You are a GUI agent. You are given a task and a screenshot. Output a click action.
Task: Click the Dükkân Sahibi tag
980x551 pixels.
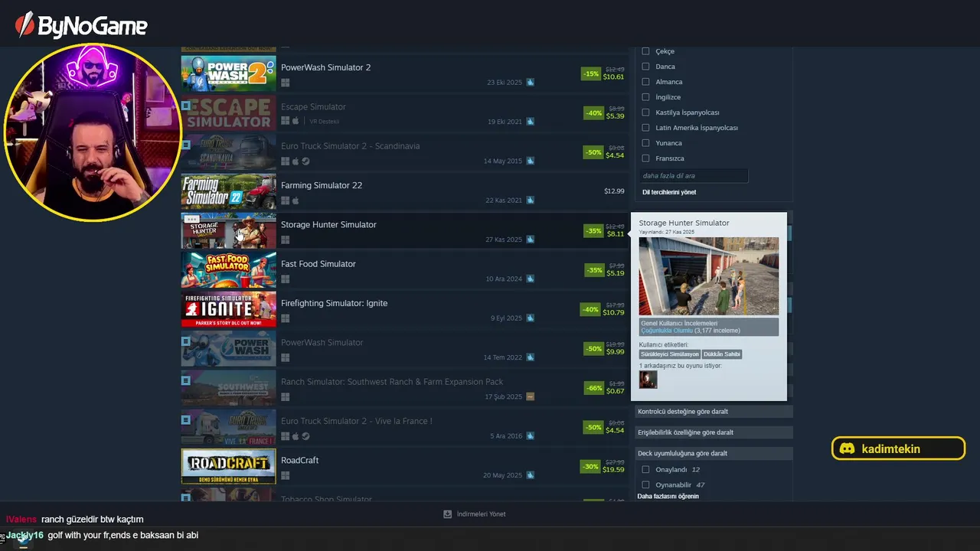pos(722,354)
